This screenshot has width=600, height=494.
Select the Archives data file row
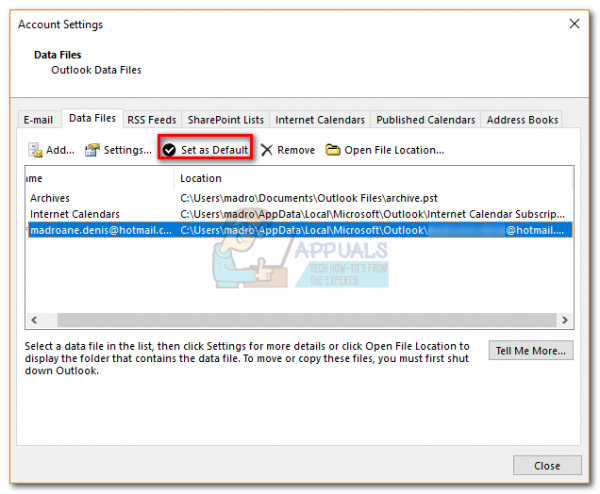click(300, 198)
